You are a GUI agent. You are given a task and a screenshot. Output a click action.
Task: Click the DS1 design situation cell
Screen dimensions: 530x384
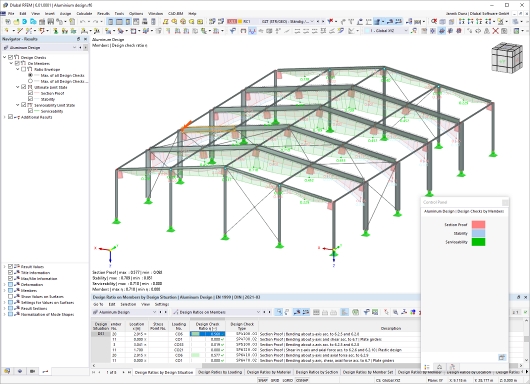101,334
